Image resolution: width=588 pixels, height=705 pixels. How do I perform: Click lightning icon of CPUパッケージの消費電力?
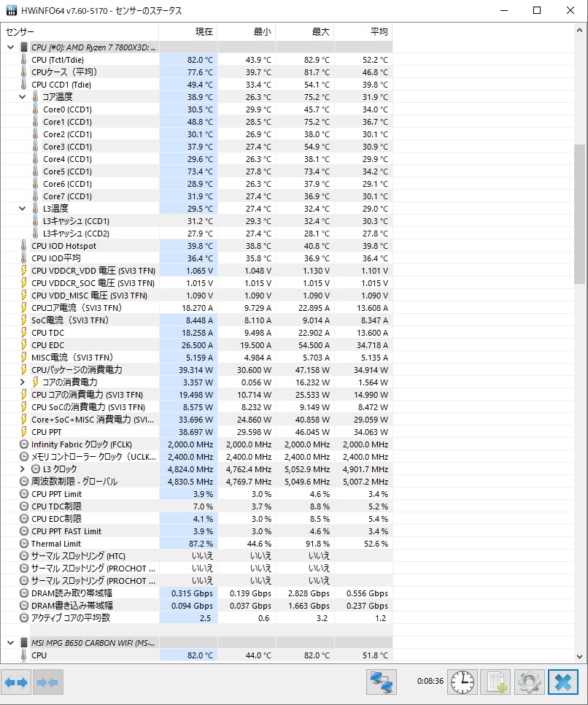[x=24, y=369]
